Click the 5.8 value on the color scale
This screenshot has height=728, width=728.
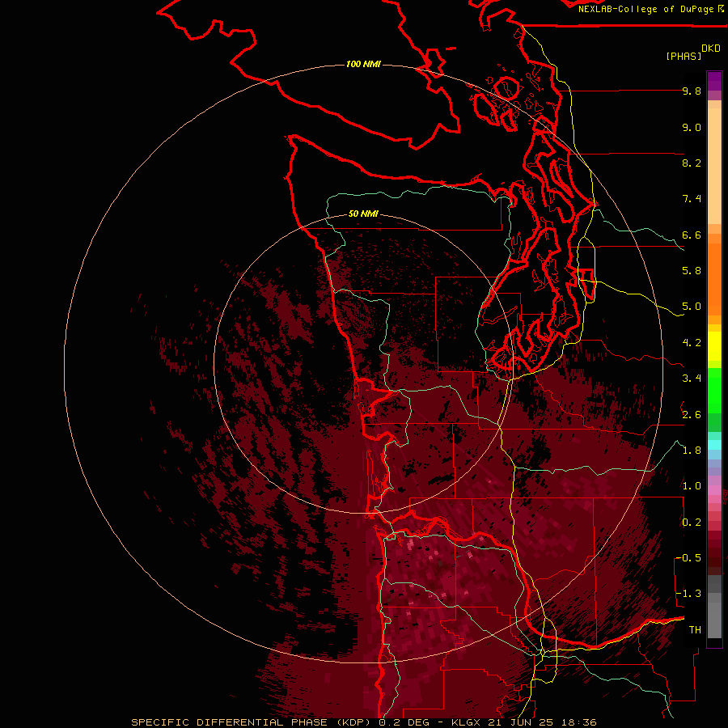tap(692, 271)
